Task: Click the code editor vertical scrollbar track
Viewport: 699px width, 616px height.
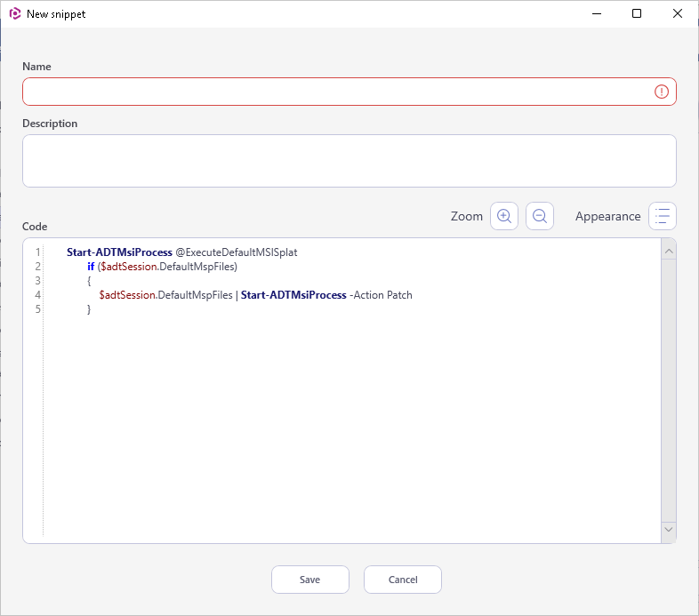Action: pyautogui.click(x=668, y=390)
